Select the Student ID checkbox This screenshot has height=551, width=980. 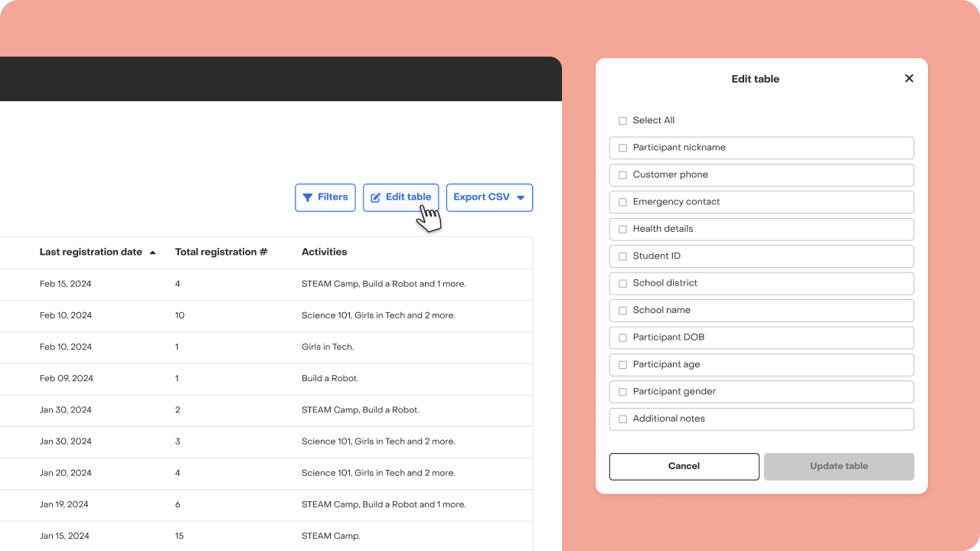(x=622, y=256)
